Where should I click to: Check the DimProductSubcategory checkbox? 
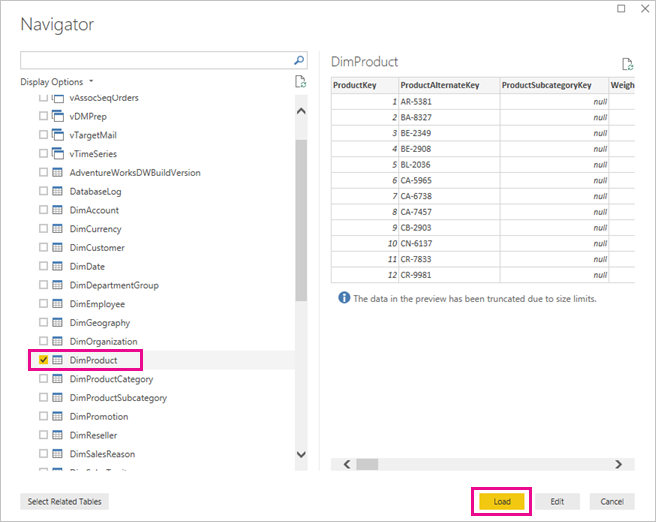[43, 397]
